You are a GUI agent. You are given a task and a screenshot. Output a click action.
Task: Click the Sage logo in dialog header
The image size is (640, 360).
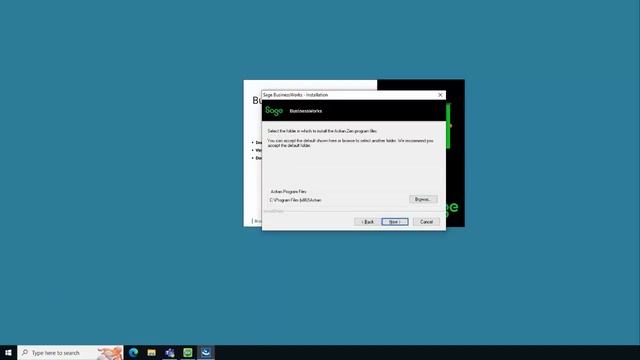pos(274,111)
